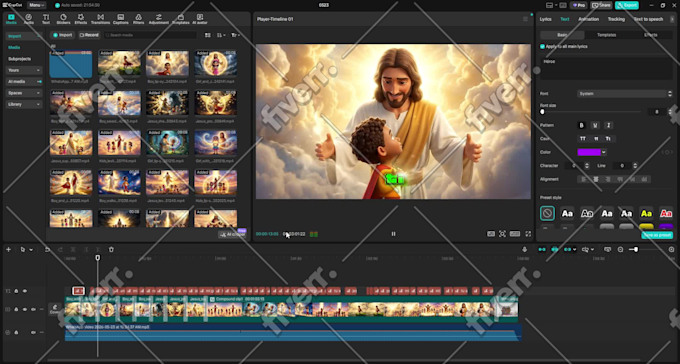Screen dimensions: 680x364
Task: Toggle the main track magnet on the timeline toolbar
Action: pos(542,249)
